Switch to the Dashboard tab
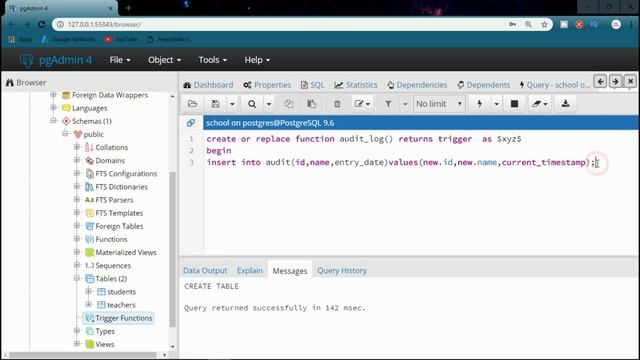The image size is (640, 360). 208,85
